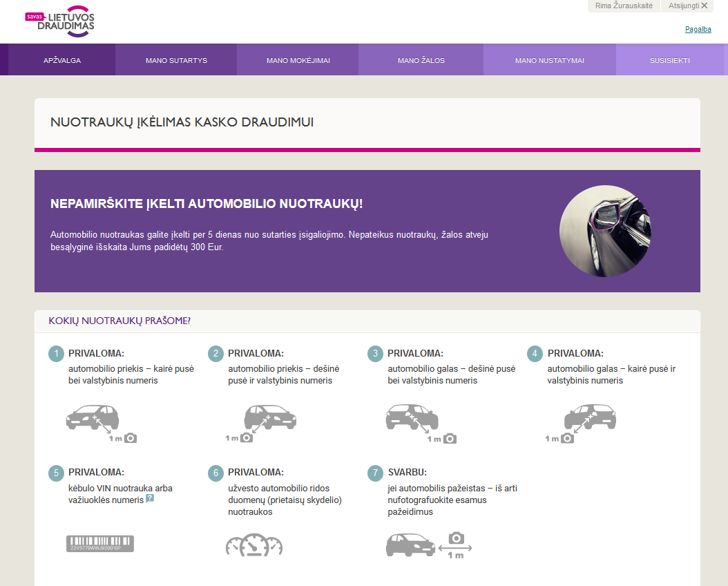Screen dimensions: 728x586
Task: Go to the SUSISIEKTI contact page
Action: [x=671, y=59]
